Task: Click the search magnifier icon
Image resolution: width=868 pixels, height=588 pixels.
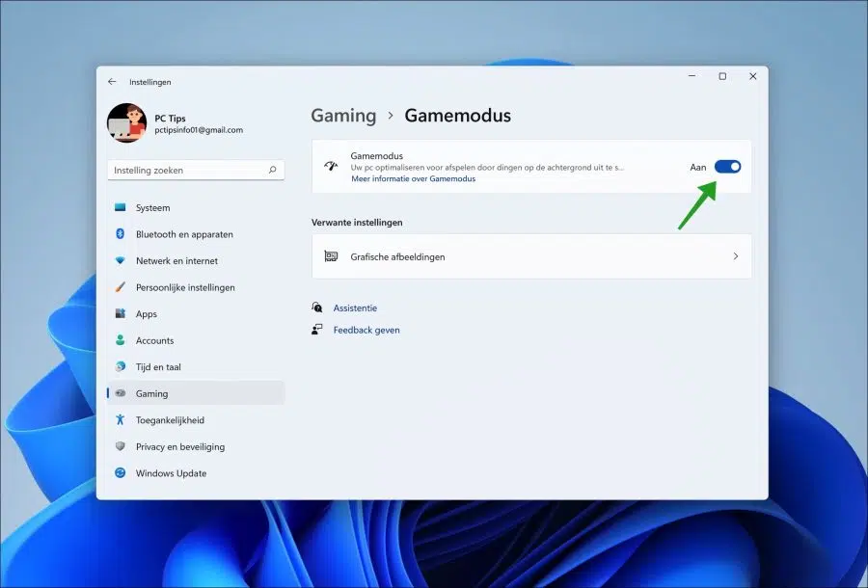Action: tap(272, 170)
